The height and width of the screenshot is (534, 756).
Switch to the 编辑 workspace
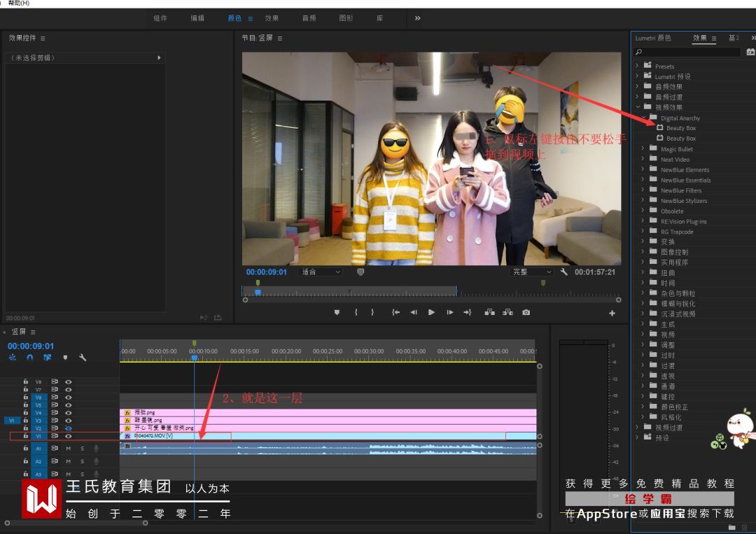pyautogui.click(x=197, y=17)
